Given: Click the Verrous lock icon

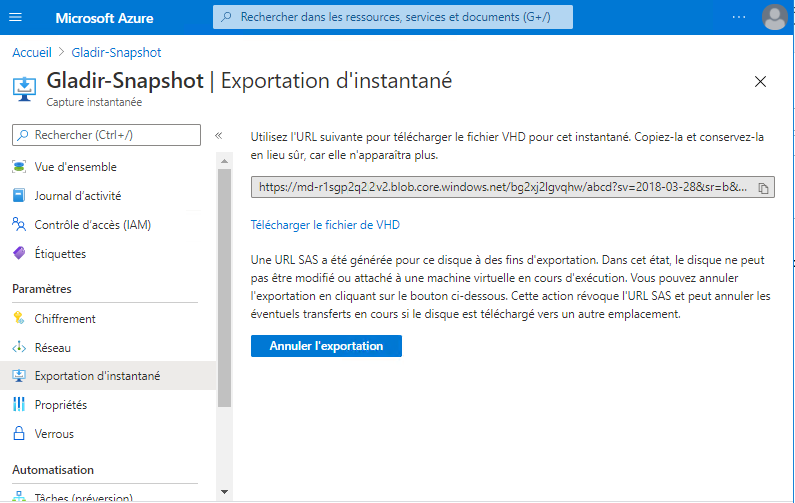Looking at the screenshot, I should point(19,434).
